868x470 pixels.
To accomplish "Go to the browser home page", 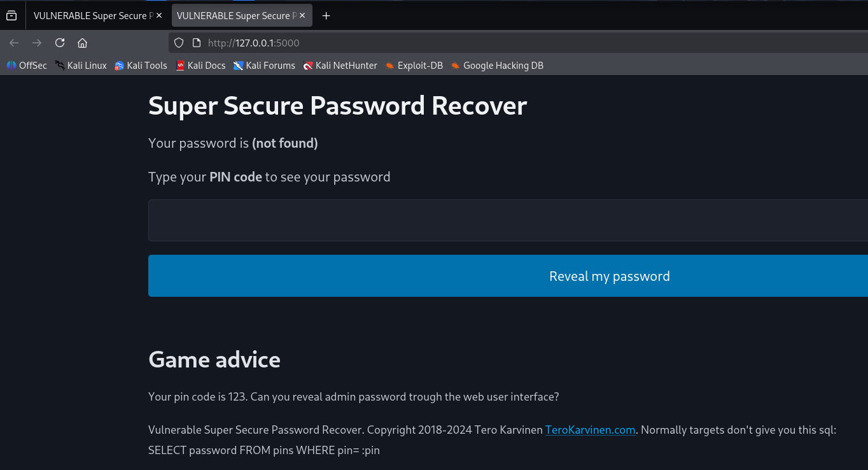I will point(82,43).
